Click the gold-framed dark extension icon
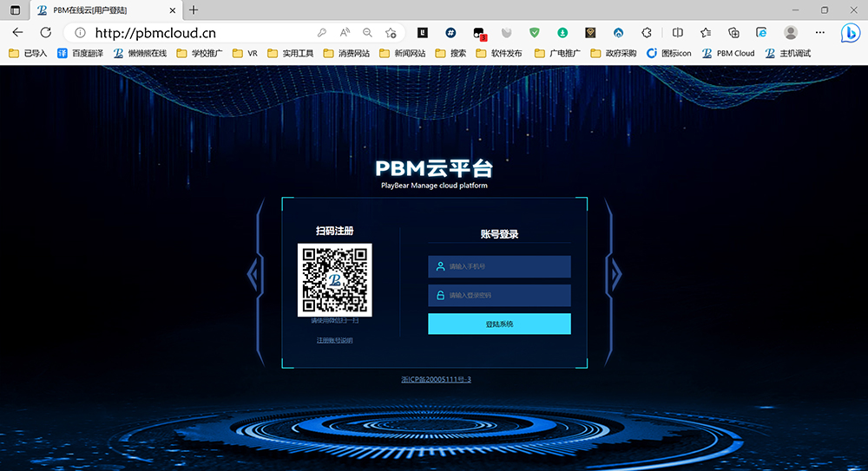 [590, 33]
